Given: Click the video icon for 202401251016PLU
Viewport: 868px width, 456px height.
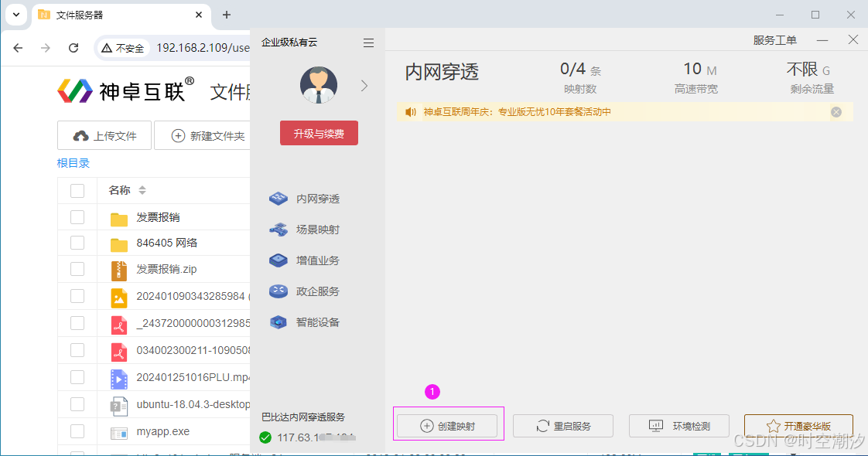Looking at the screenshot, I should pos(119,379).
